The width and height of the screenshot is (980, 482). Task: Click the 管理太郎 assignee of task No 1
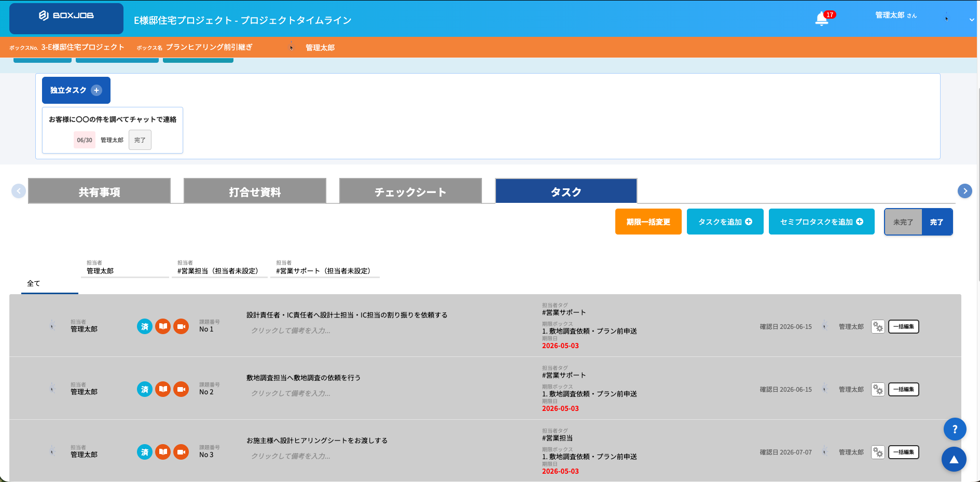coord(84,329)
